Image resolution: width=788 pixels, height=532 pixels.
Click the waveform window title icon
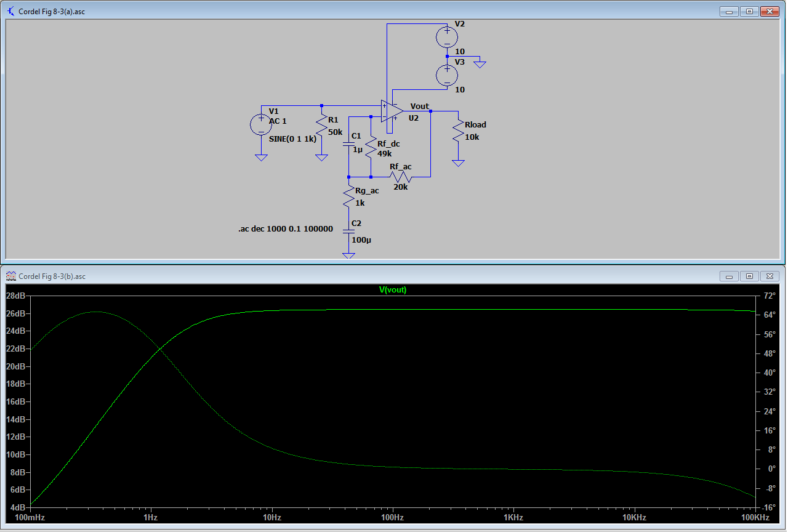11,276
